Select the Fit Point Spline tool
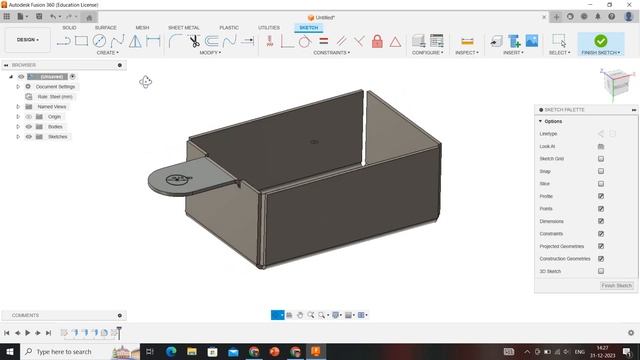Image resolution: width=640 pixels, height=360 pixels. click(x=118, y=41)
